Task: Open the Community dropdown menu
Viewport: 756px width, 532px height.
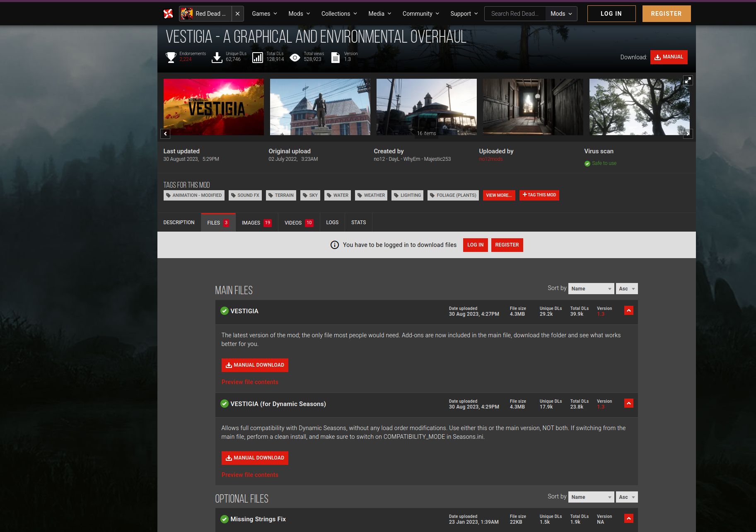Action: click(x=420, y=14)
